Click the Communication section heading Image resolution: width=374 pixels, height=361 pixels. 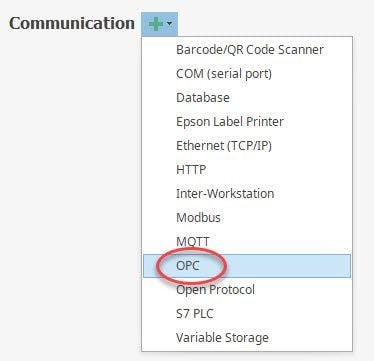(x=72, y=24)
